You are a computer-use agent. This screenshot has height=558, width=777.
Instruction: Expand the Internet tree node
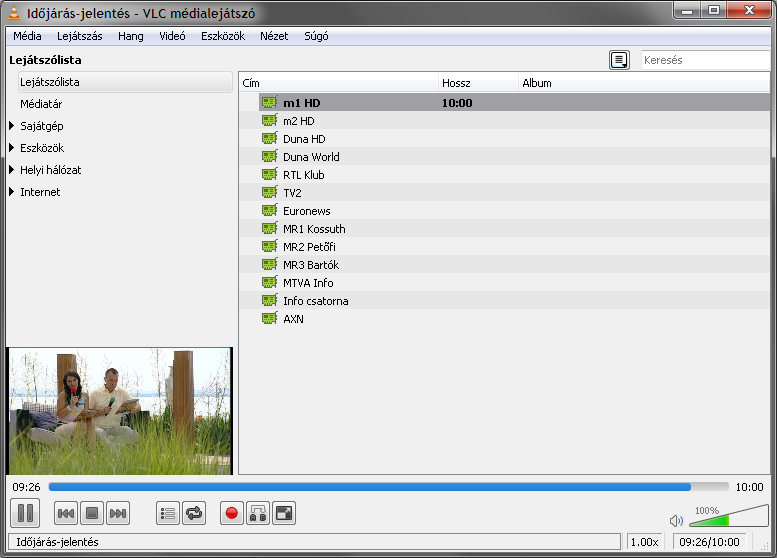pyautogui.click(x=12, y=192)
